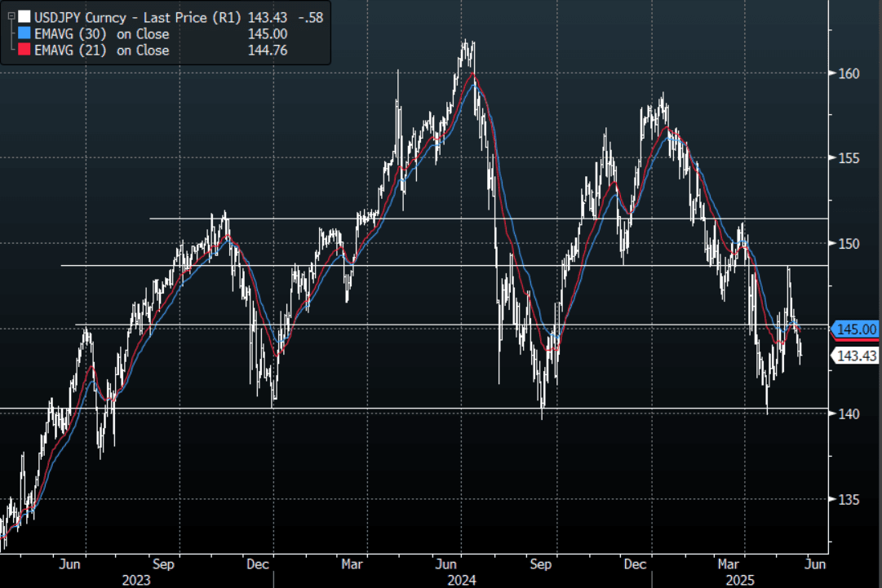Click the white USDJPY series color swatch
Image resolution: width=882 pixels, height=588 pixels.
point(24,16)
